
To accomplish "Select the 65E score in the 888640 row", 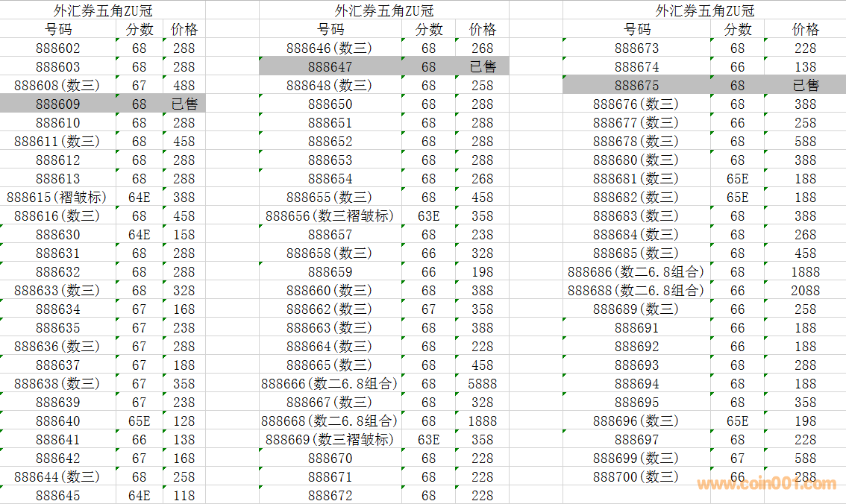I will (x=139, y=421).
